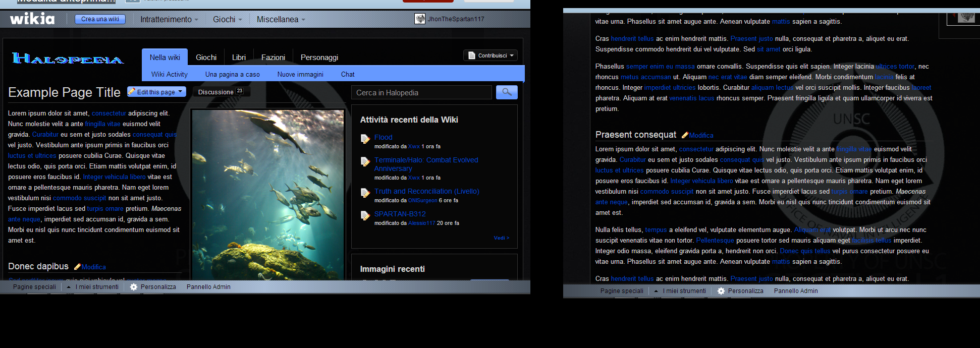Screen dimensions: 980x348
Task: Select the Personaggi tab
Action: pos(319,57)
